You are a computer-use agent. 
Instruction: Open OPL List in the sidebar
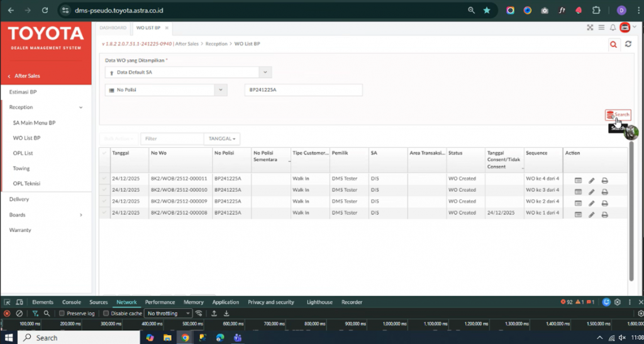tap(23, 153)
